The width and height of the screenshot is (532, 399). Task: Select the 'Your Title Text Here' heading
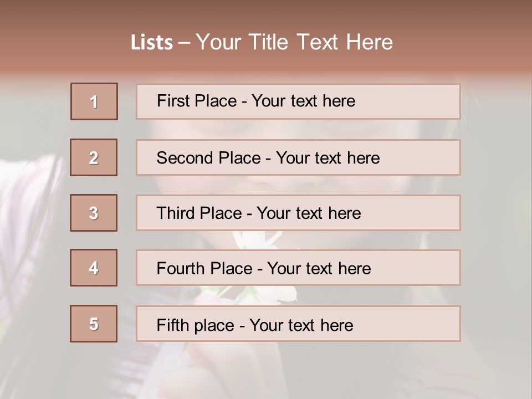294,43
